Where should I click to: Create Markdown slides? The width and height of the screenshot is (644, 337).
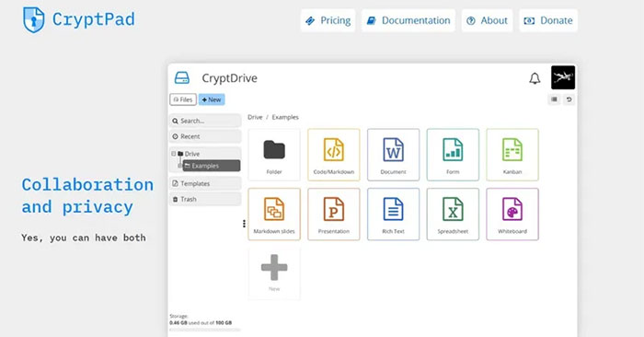(x=274, y=215)
